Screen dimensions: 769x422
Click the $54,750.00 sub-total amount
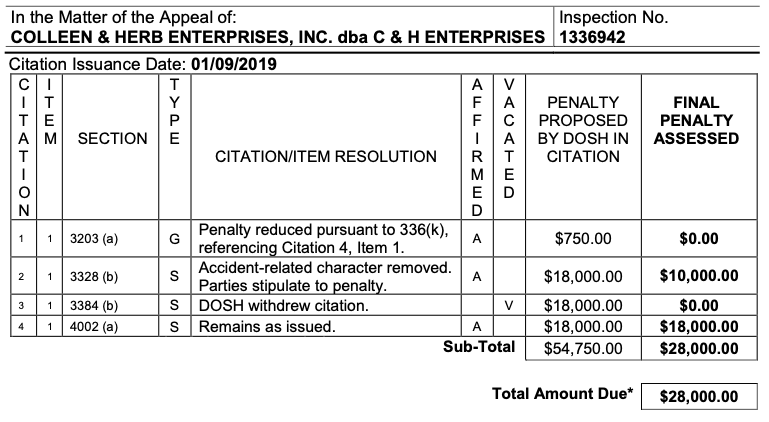pyautogui.click(x=584, y=348)
